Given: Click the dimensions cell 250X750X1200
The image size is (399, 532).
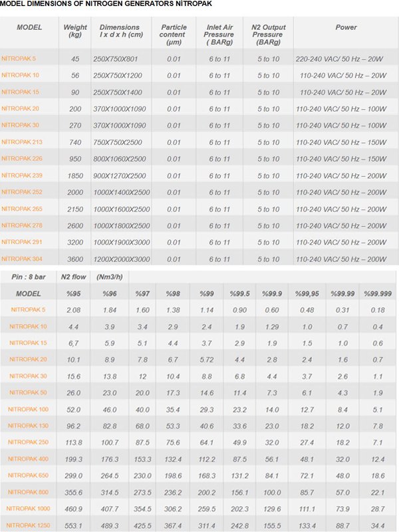Looking at the screenshot, I should point(118,75).
